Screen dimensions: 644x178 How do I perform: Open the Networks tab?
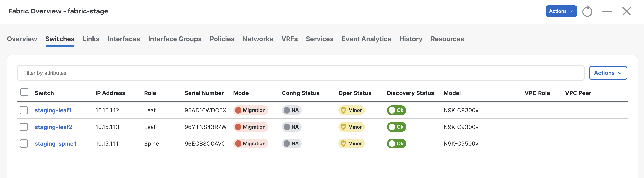[x=258, y=39]
